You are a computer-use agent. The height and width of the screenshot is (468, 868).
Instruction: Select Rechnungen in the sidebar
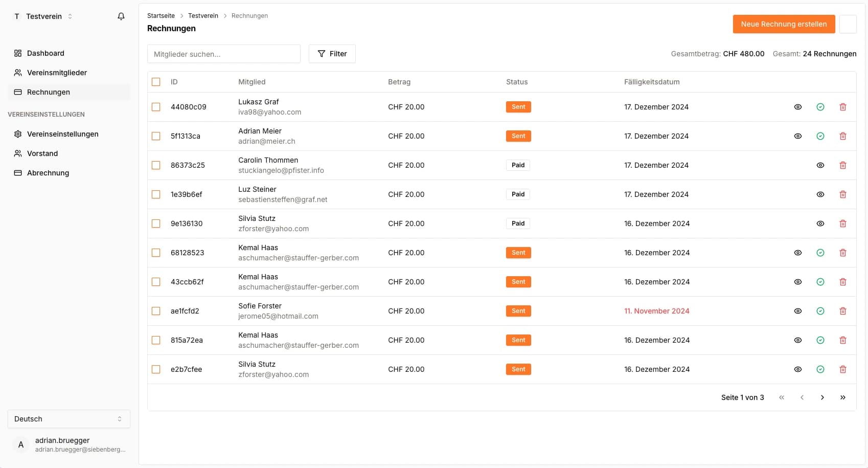pyautogui.click(x=69, y=92)
